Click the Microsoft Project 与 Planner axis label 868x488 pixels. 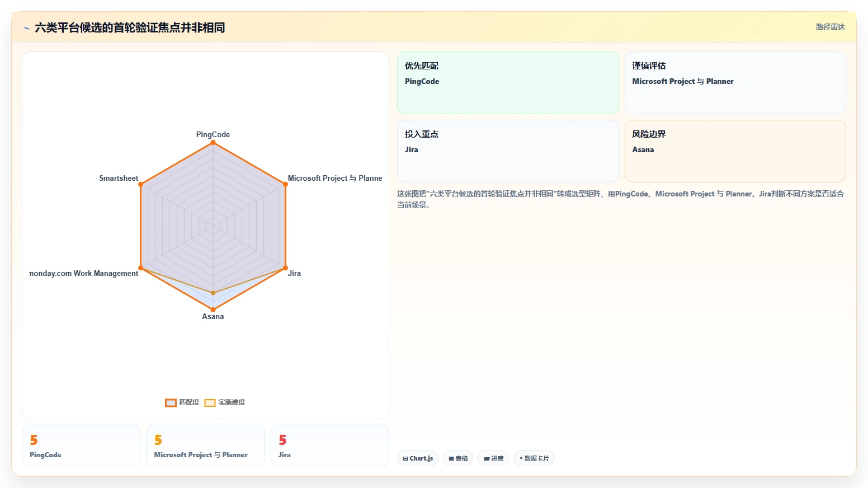[335, 178]
